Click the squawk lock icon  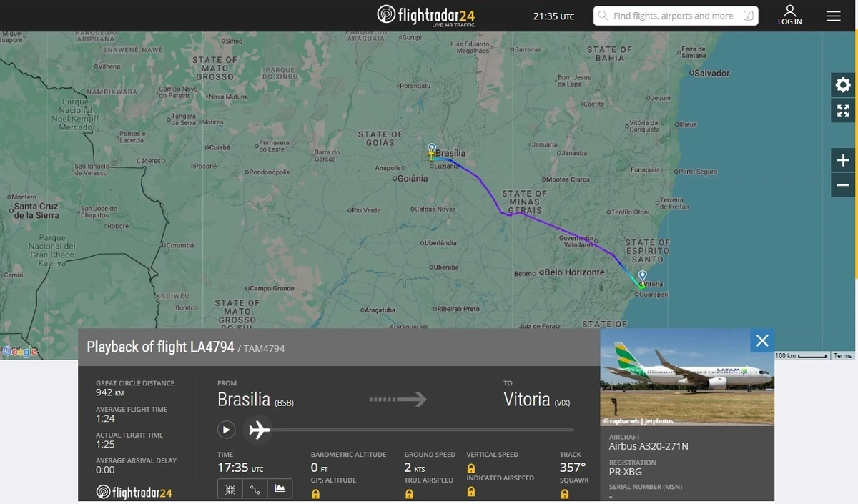click(x=565, y=493)
